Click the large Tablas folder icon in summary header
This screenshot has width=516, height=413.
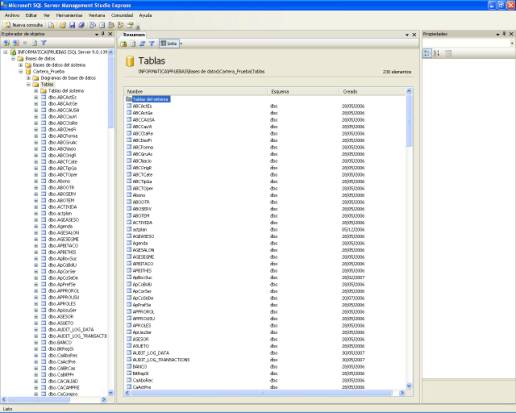(x=130, y=62)
